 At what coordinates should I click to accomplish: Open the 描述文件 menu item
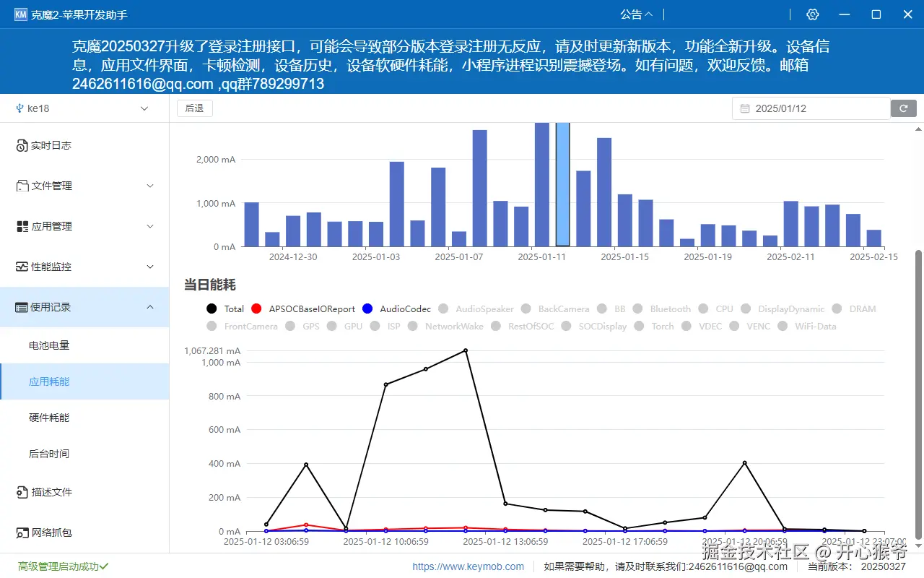click(84, 492)
